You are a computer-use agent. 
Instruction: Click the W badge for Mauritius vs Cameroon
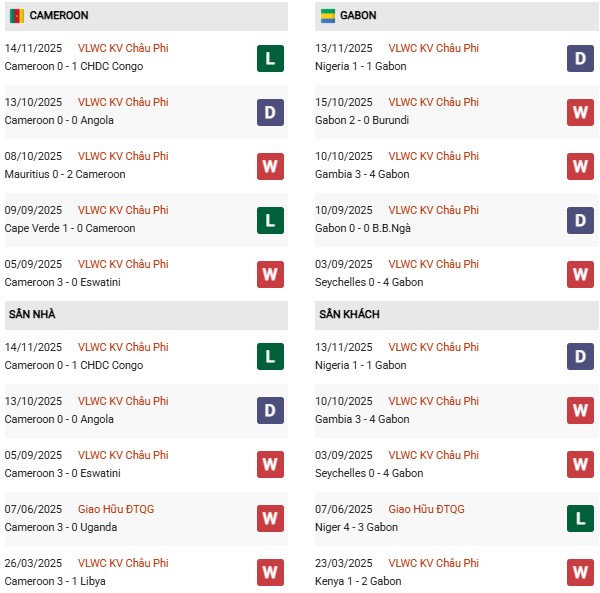click(x=269, y=167)
